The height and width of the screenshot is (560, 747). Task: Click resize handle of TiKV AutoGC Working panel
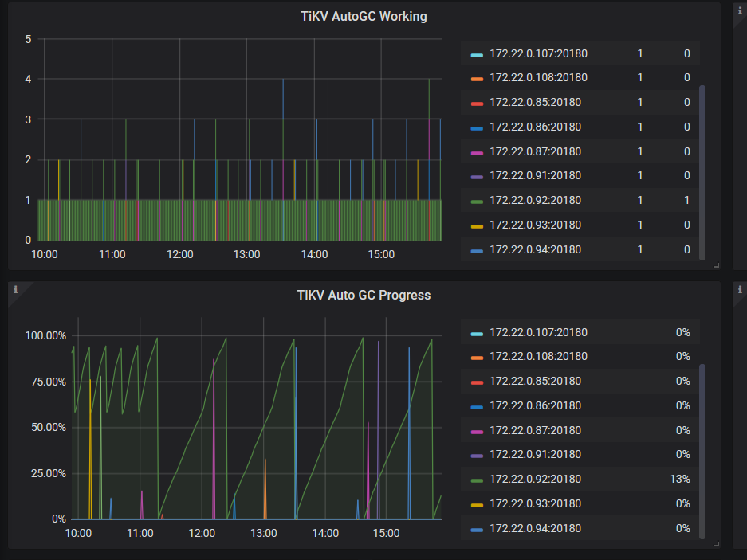coord(714,265)
